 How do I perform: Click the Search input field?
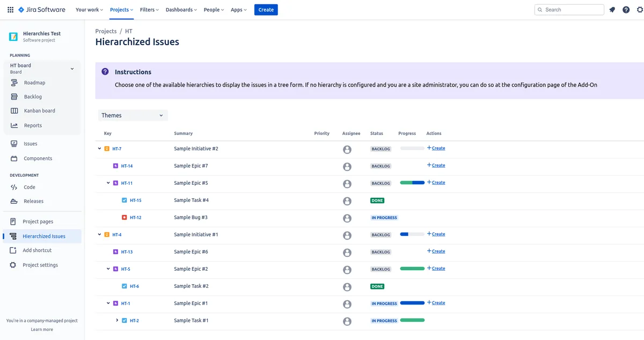[x=569, y=10]
